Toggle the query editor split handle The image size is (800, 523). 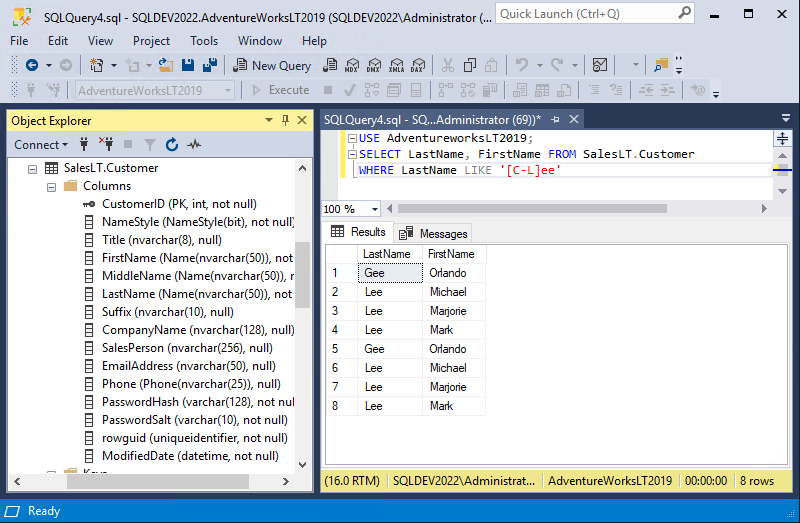pos(782,138)
